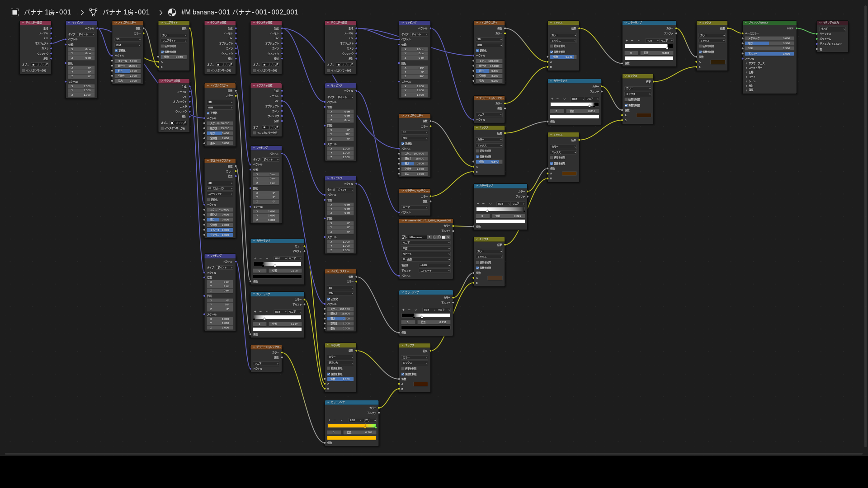Click the yellow color swatch in the yellow-green ramp
Image resolution: width=868 pixels, height=488 pixels.
(352, 438)
